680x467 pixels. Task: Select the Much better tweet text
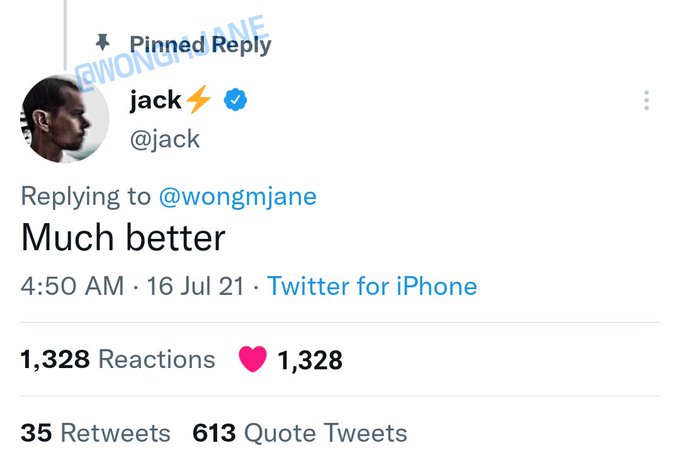tap(123, 238)
